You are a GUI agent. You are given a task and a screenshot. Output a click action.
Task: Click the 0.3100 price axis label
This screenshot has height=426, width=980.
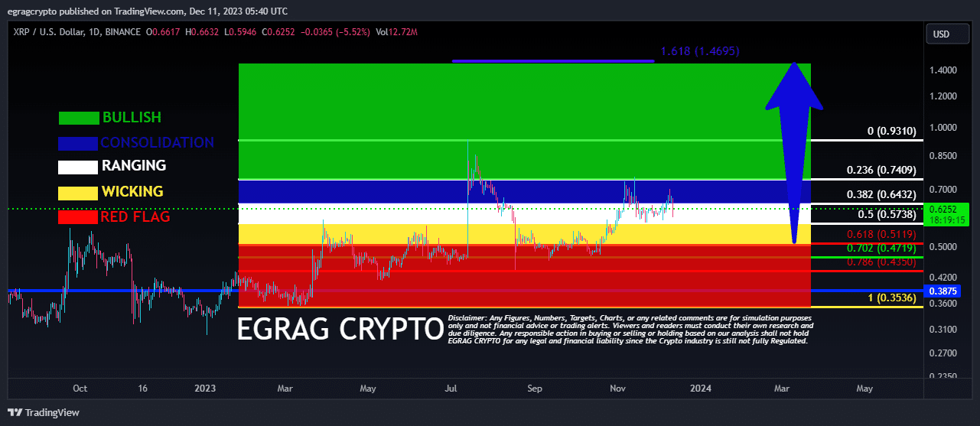pos(943,330)
